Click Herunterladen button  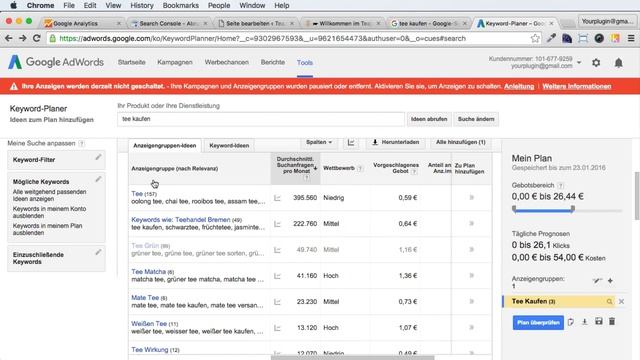pyautogui.click(x=396, y=142)
